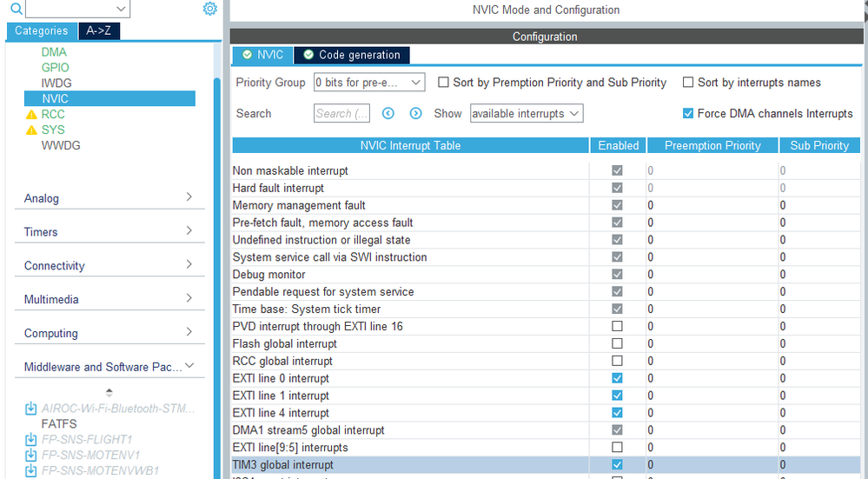Image resolution: width=868 pixels, height=479 pixels.
Task: Expand the Timers category
Action: coord(109,231)
